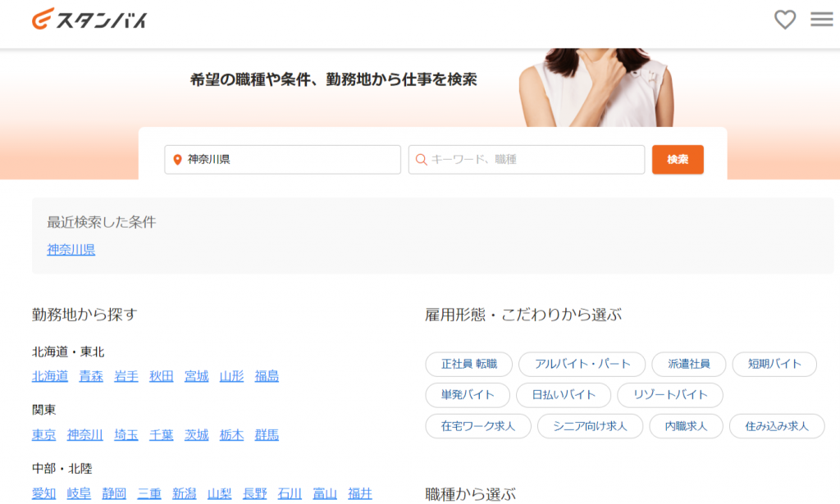Choose the 単発バイト tag
The image size is (840, 504).
468,395
